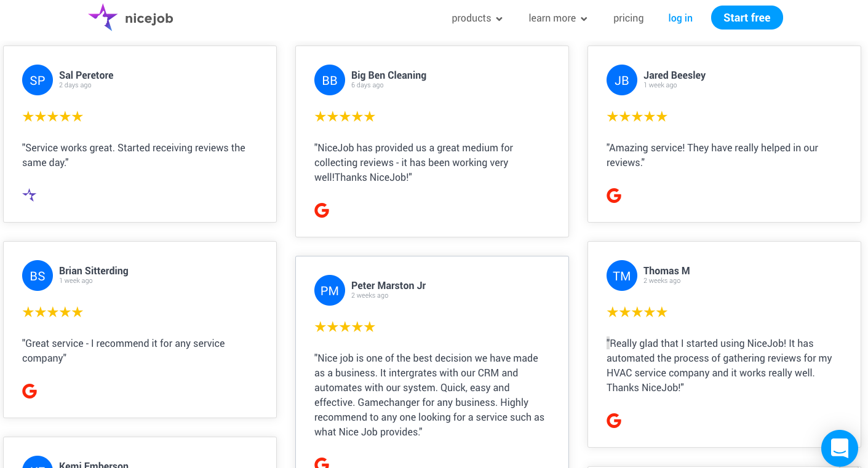Image resolution: width=868 pixels, height=468 pixels.
Task: Open the chat support widget
Action: 839,448
